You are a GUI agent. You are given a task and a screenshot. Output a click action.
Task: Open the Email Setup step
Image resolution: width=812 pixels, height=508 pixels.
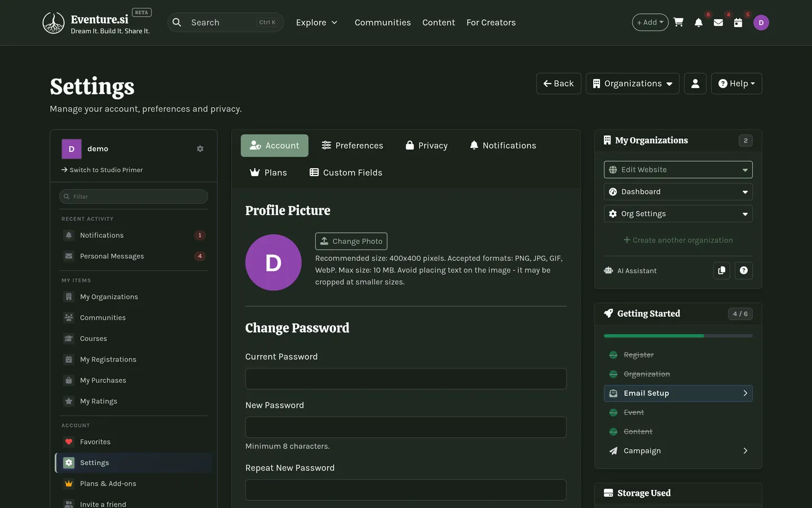[678, 393]
